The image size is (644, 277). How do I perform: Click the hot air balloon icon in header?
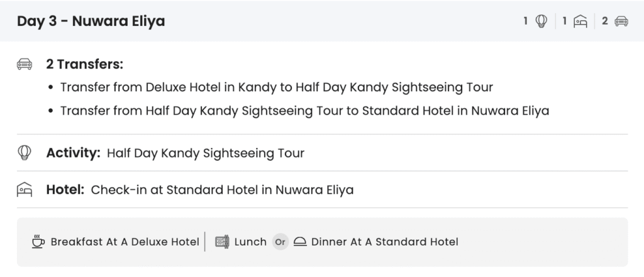coord(541,21)
